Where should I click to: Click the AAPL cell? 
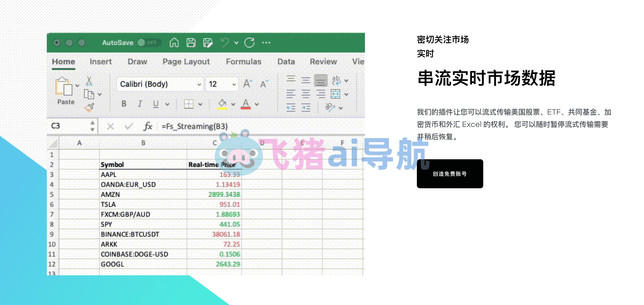point(143,174)
